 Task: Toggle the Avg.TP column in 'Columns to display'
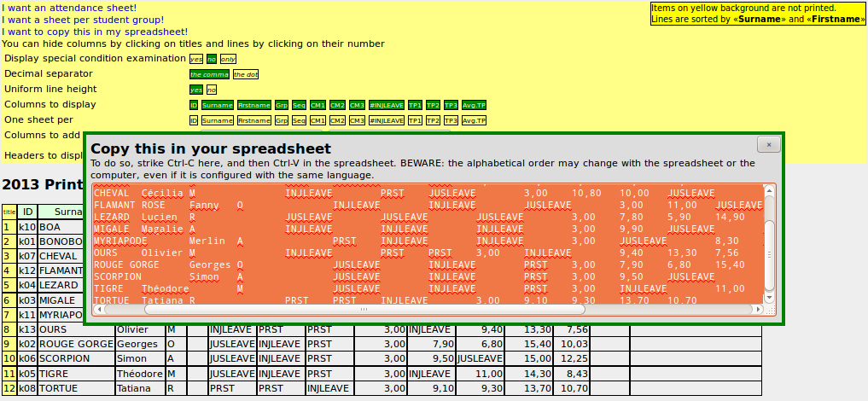474,105
